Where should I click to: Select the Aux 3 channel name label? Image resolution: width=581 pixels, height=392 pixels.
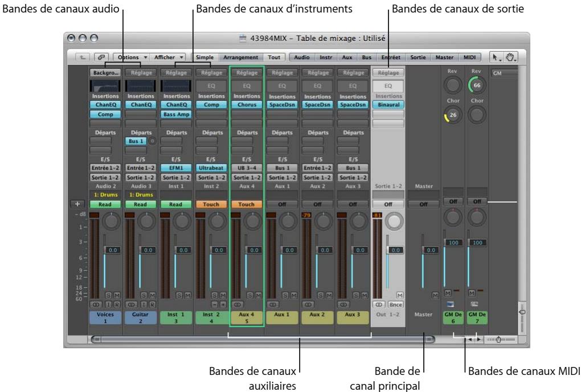(353, 317)
